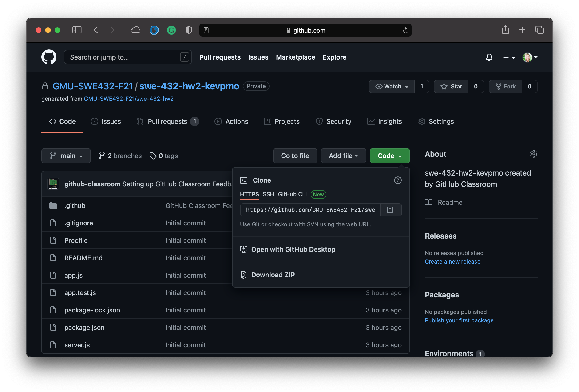Viewport: 579px width, 392px height.
Task: Toggle main branch selector
Action: 66,155
